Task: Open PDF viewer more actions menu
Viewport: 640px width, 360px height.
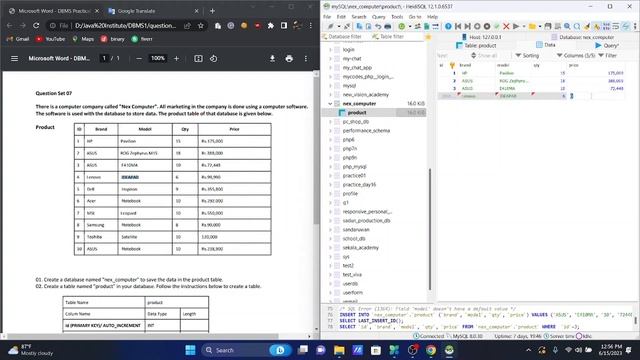Action: coord(306,58)
